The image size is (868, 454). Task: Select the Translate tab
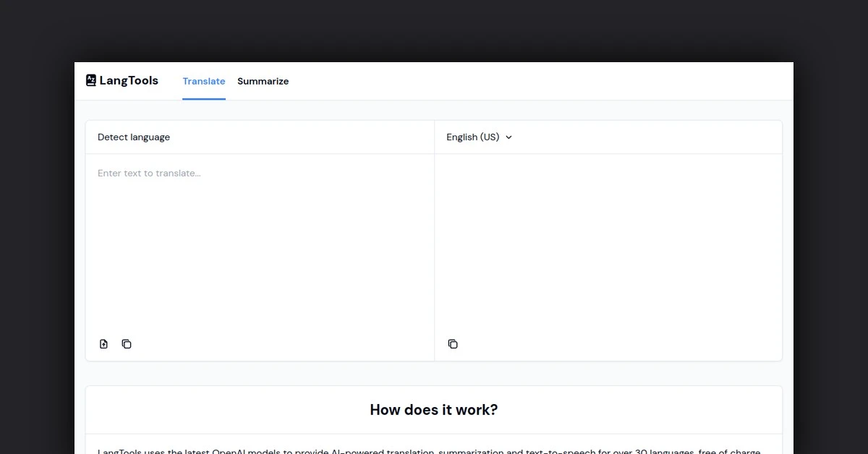pos(204,81)
